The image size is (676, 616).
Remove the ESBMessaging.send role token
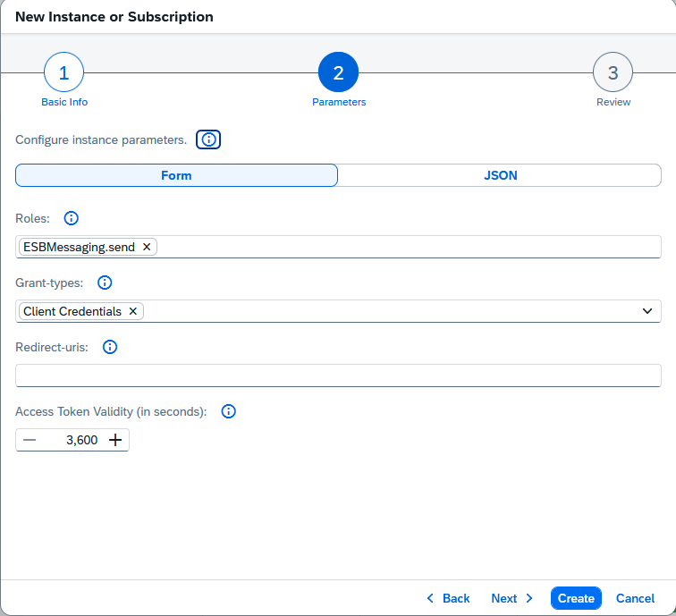click(x=147, y=247)
